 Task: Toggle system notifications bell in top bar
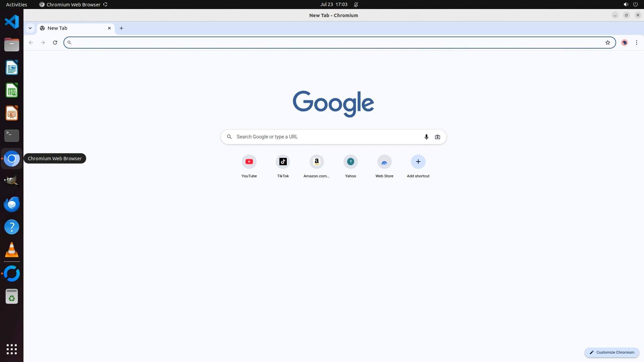[356, 4]
